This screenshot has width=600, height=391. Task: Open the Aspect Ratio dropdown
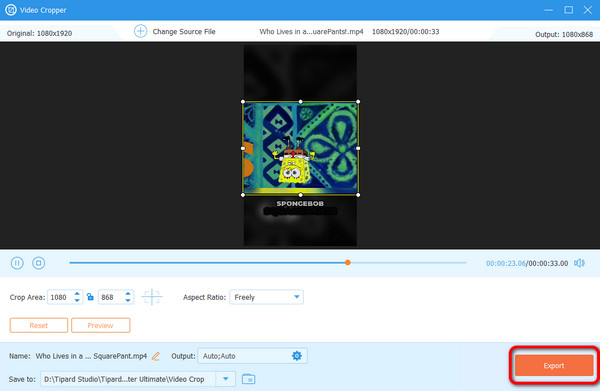pos(266,297)
